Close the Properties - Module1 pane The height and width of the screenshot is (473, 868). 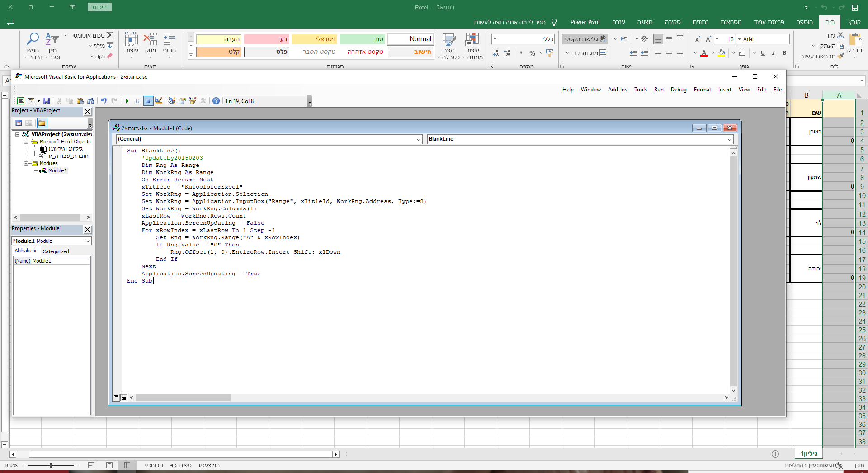point(88,229)
